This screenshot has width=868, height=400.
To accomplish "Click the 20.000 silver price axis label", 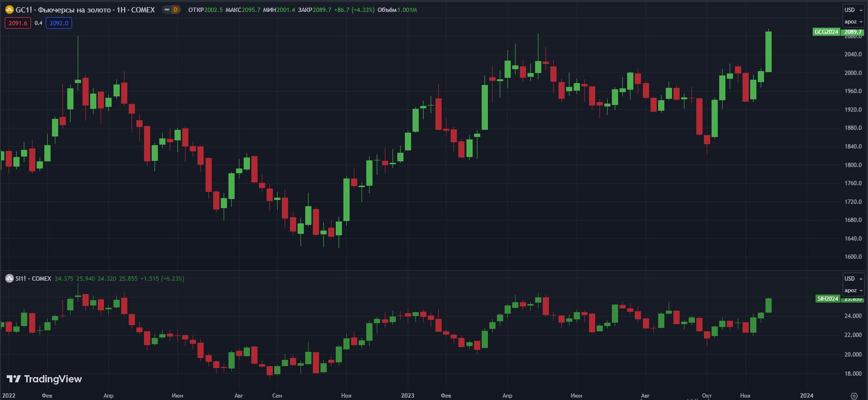I will [x=853, y=355].
